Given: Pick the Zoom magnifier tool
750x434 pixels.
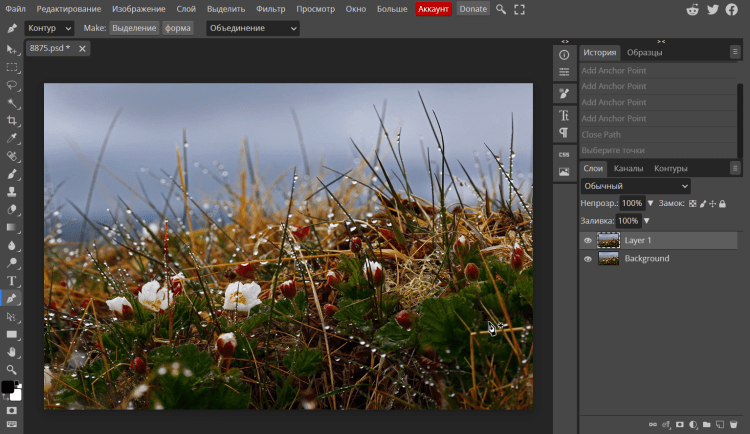Looking at the screenshot, I should click(12, 370).
